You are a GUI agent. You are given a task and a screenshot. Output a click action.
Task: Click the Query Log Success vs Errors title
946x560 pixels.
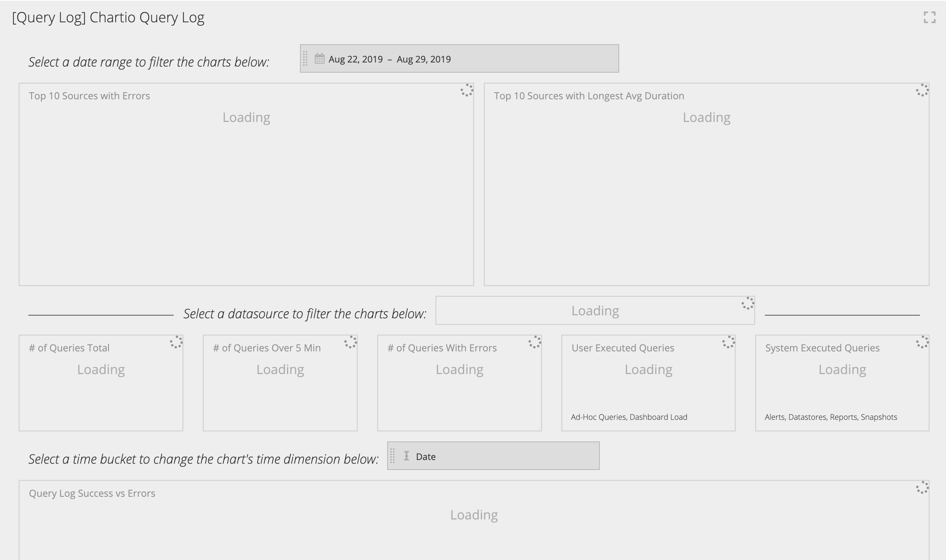click(91, 493)
